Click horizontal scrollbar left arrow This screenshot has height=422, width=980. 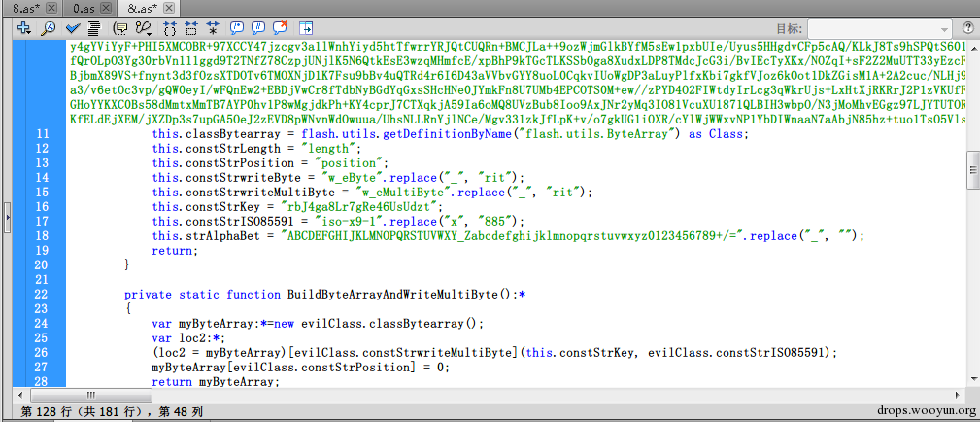tap(20, 395)
